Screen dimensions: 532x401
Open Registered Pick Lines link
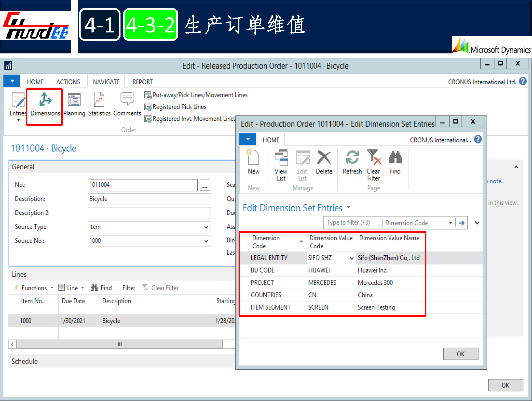pos(179,107)
